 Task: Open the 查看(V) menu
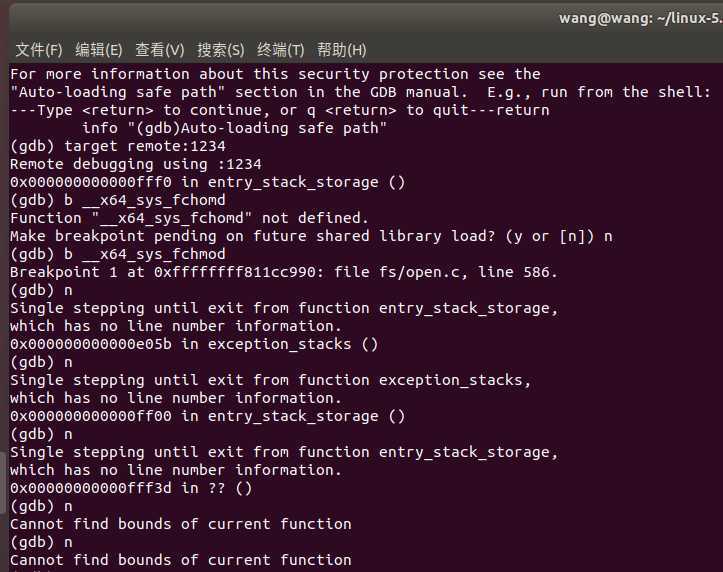[160, 49]
